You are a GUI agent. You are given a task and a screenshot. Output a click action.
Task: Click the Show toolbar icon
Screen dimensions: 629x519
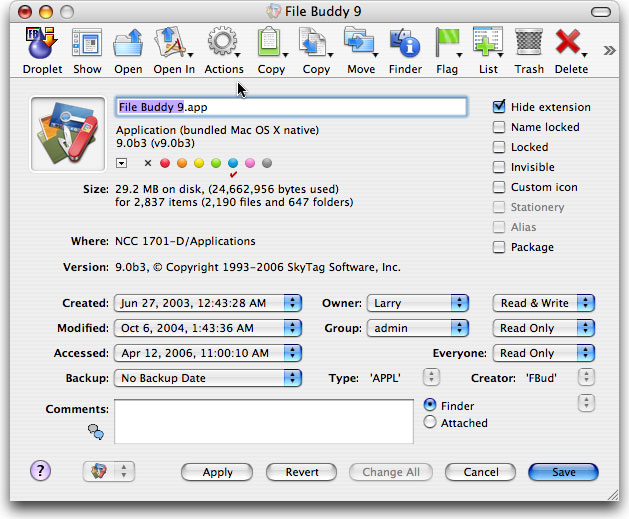click(87, 43)
